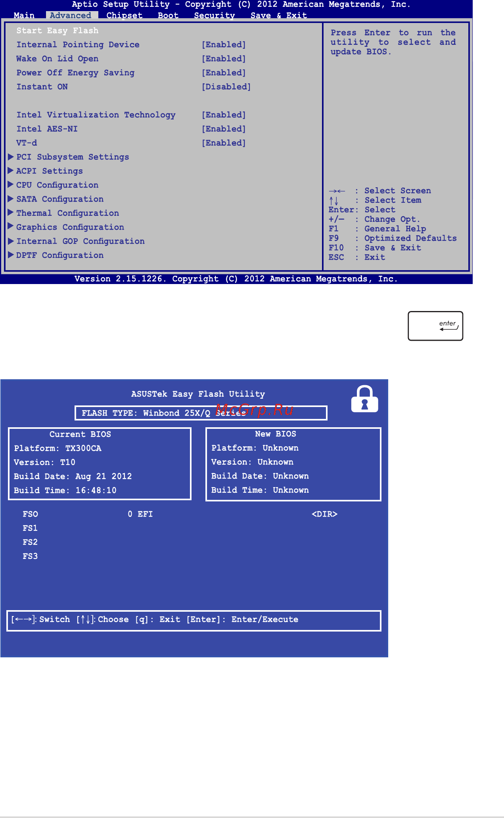Expand Thermal Configuration submenu
This screenshot has height=818, width=504.
pos(67,213)
